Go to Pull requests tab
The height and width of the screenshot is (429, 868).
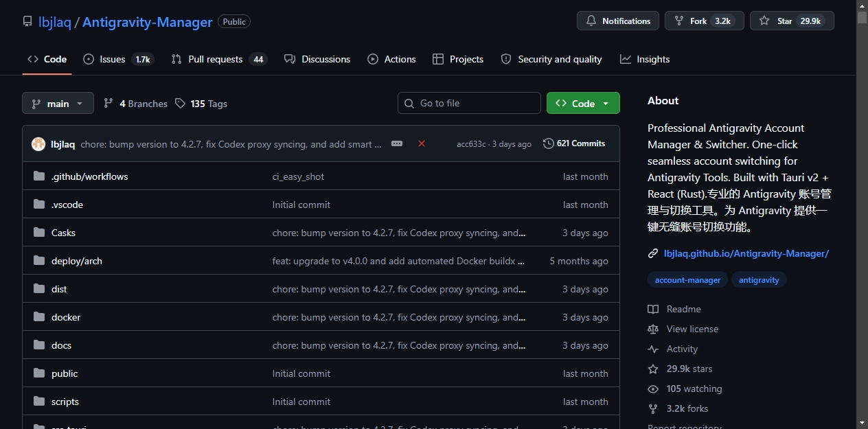219,59
